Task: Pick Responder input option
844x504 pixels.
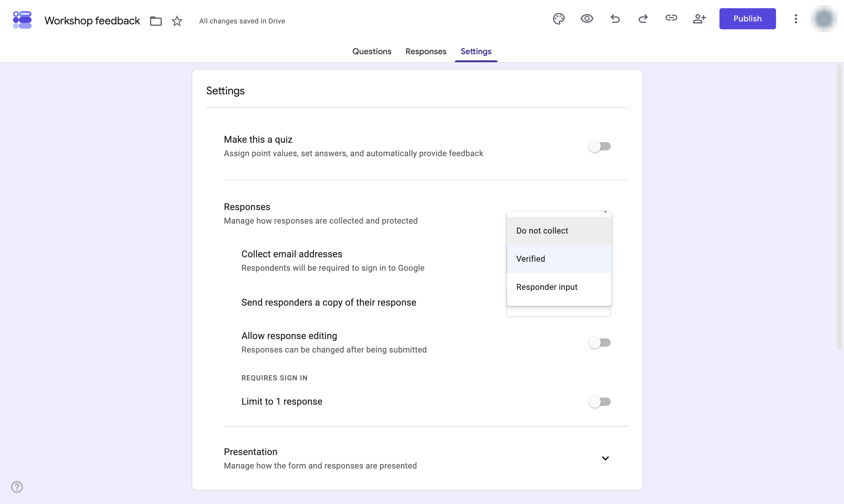Action: tap(559, 287)
